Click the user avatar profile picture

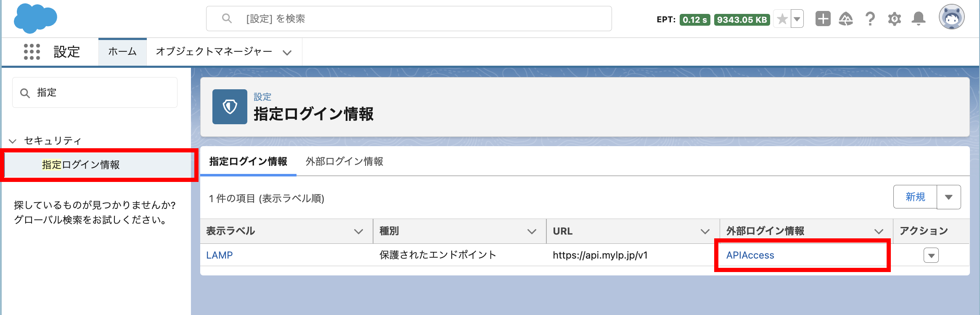point(951,17)
